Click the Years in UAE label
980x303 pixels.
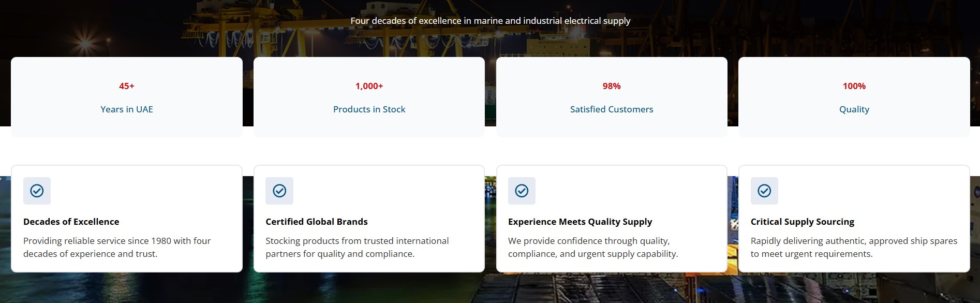(127, 109)
